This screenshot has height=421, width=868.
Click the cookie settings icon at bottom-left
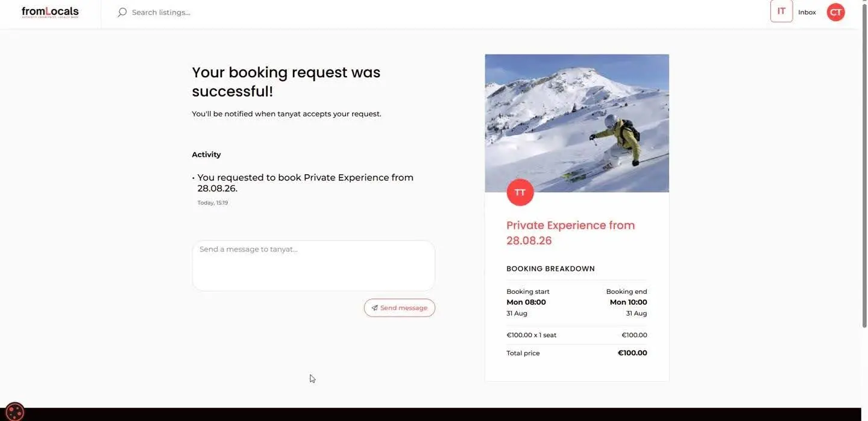click(x=14, y=411)
